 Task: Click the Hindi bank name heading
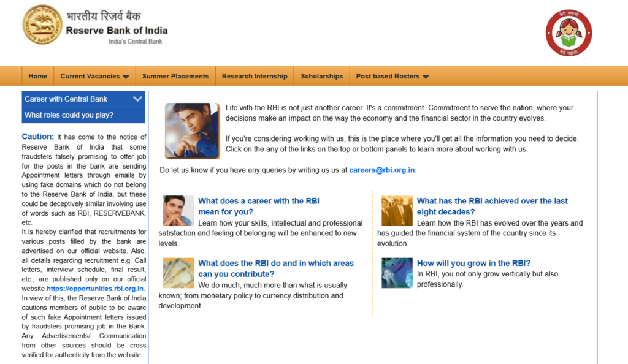103,16
